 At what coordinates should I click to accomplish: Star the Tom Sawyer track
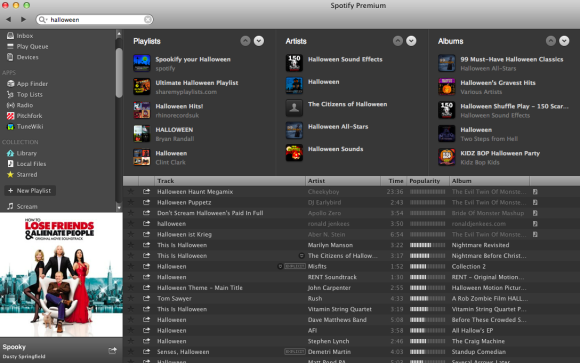point(131,298)
